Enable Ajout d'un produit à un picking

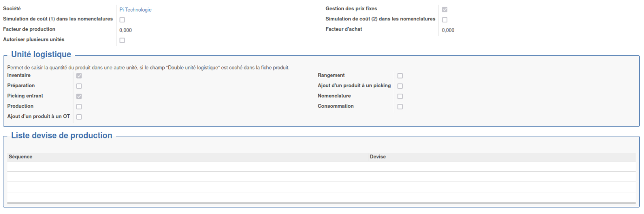[400, 86]
